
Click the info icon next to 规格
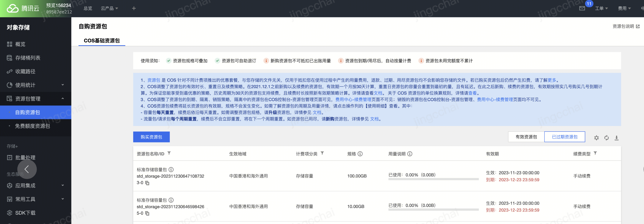pos(360,154)
